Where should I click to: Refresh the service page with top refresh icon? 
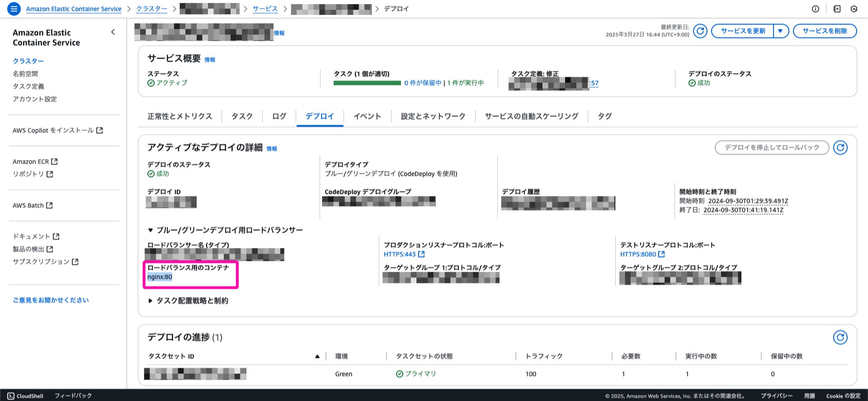(x=700, y=31)
